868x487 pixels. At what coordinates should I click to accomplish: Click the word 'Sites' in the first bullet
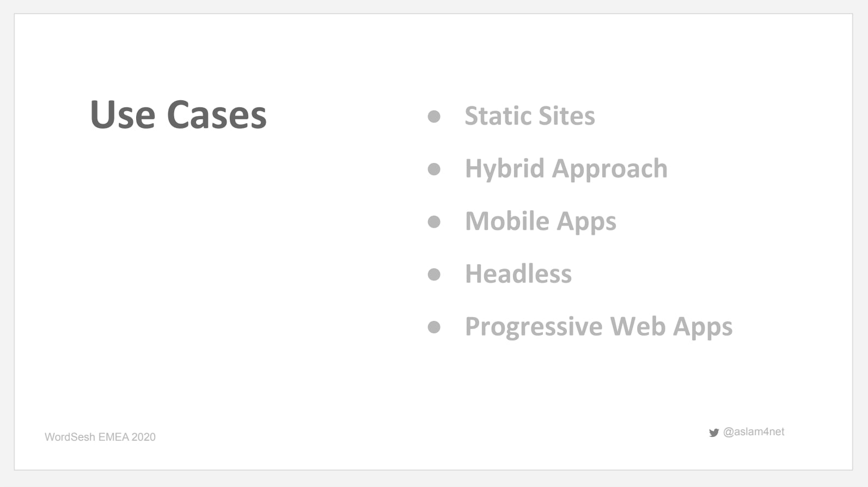(x=566, y=116)
